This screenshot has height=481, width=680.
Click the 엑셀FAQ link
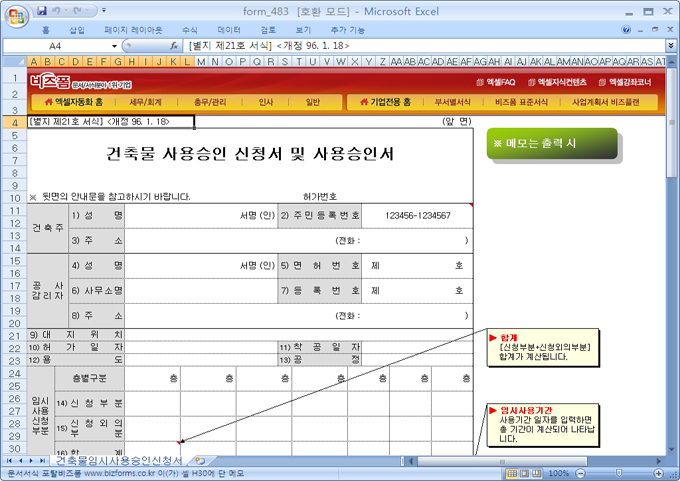[497, 81]
